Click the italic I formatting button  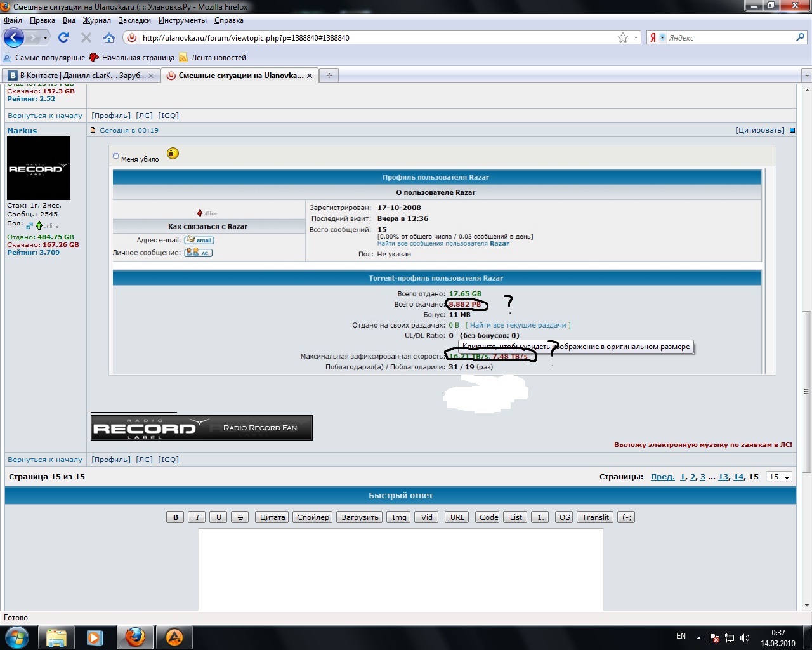(197, 517)
